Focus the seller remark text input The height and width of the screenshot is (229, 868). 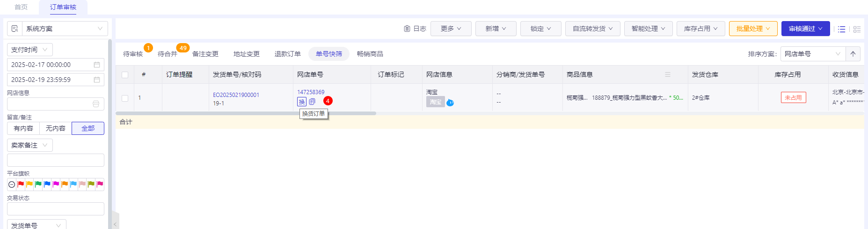click(56, 160)
